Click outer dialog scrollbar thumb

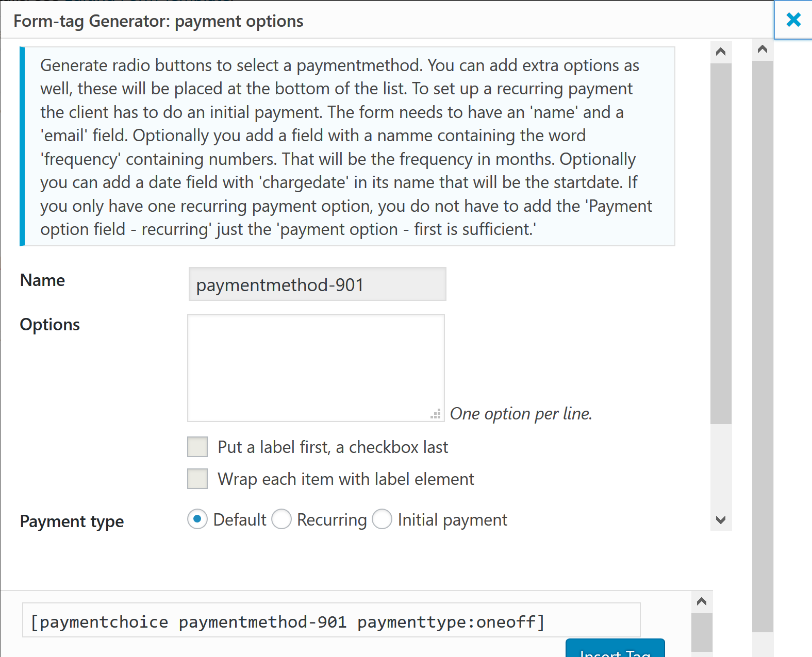click(x=763, y=345)
